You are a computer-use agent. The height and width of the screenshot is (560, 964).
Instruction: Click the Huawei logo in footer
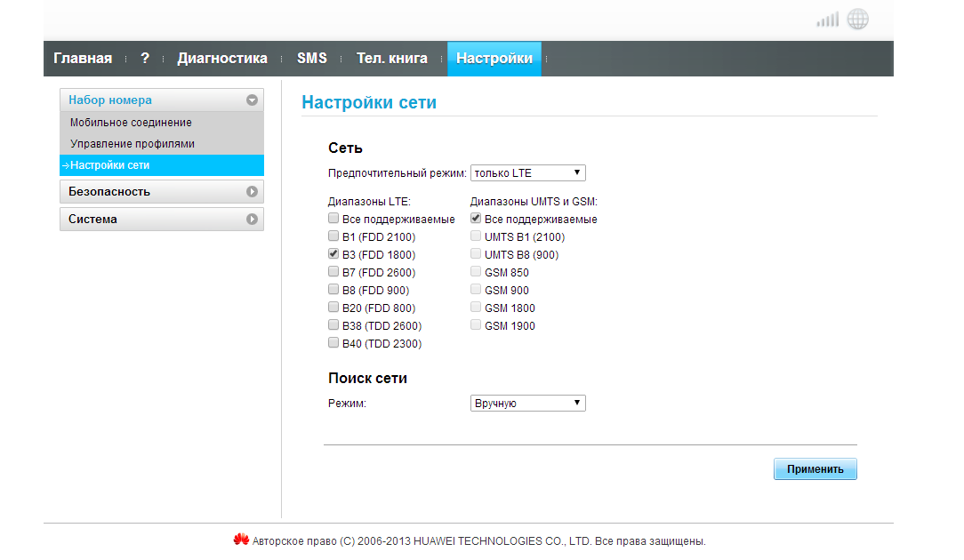[241, 540]
